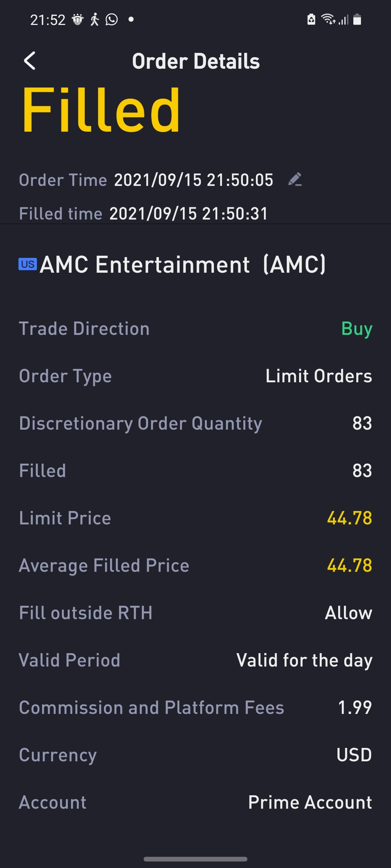Tap the Commission and Platform Fees amount 1.99
The width and height of the screenshot is (391, 868).
point(354,707)
